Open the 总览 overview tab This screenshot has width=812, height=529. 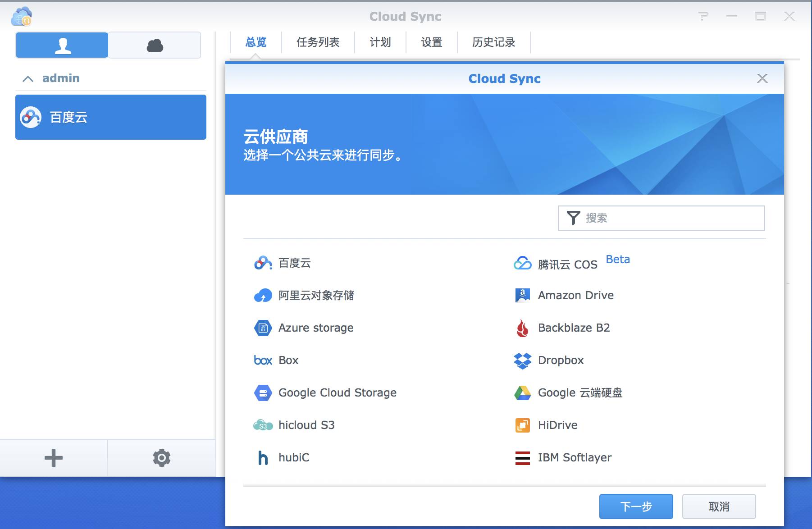pyautogui.click(x=256, y=42)
